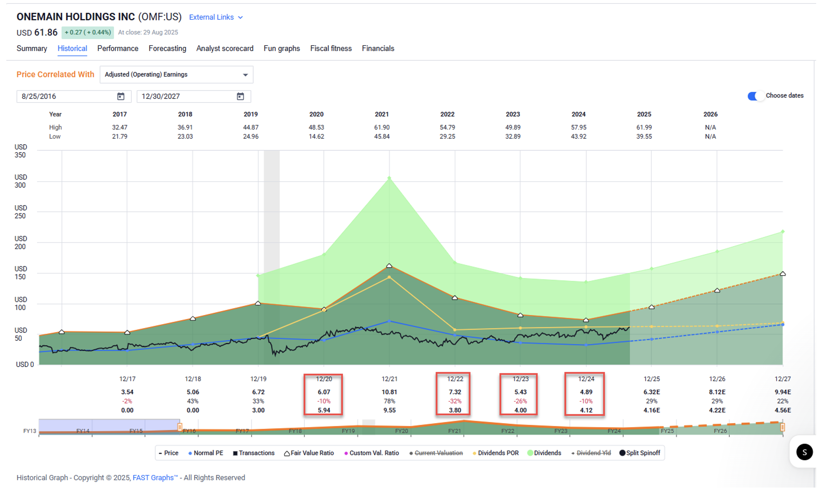Open Adjusted (Operating) Earnings dropdown
Image resolution: width=819 pixels, height=504 pixels.
pos(176,74)
